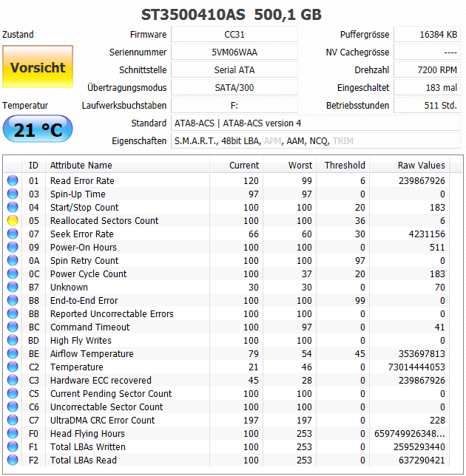Select the 'UltraDMA CRC Error Count' attribute name
The height and width of the screenshot is (476, 466).
click(x=102, y=420)
